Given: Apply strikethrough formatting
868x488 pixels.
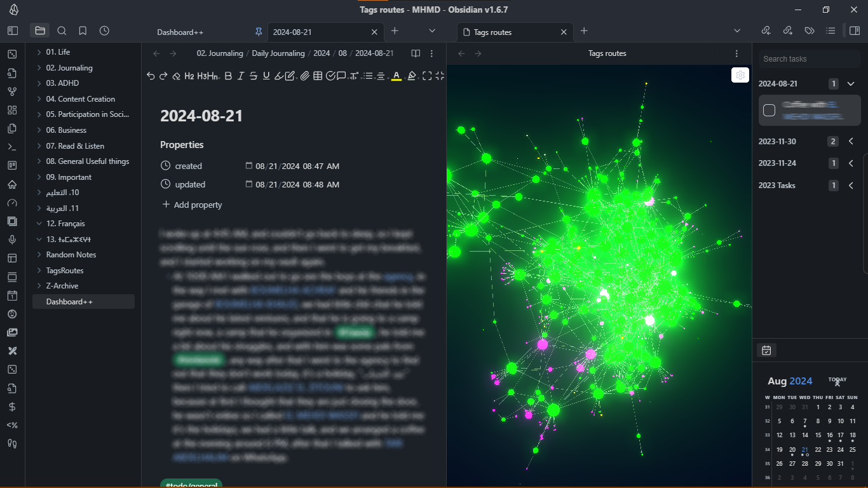Looking at the screenshot, I should [x=254, y=76].
